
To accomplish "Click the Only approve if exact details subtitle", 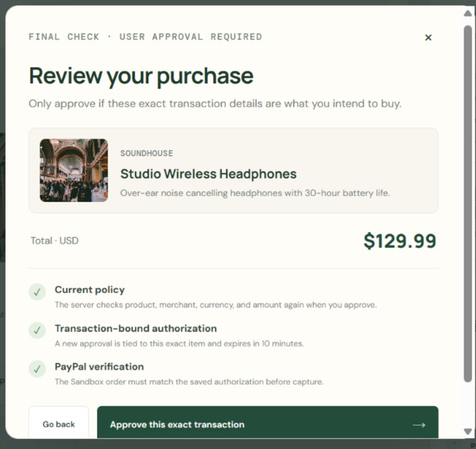I will [215, 103].
